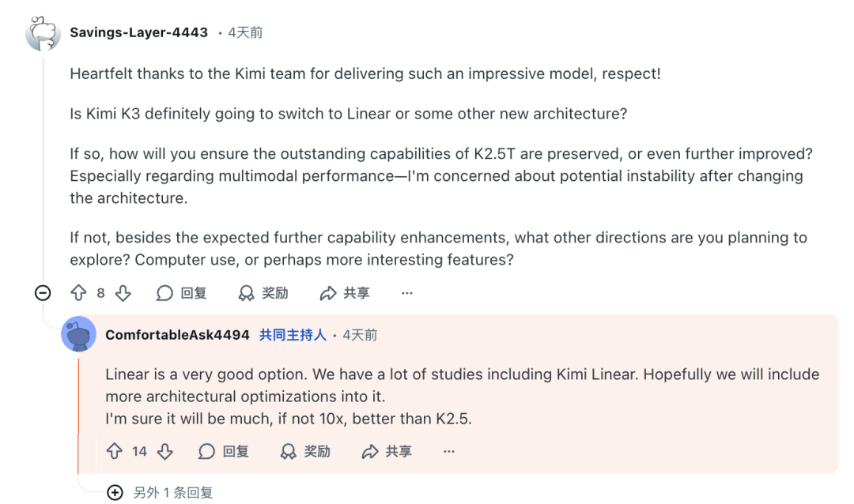Open more options for ComfortableAsk4494 reply
854x504 pixels.
click(449, 451)
